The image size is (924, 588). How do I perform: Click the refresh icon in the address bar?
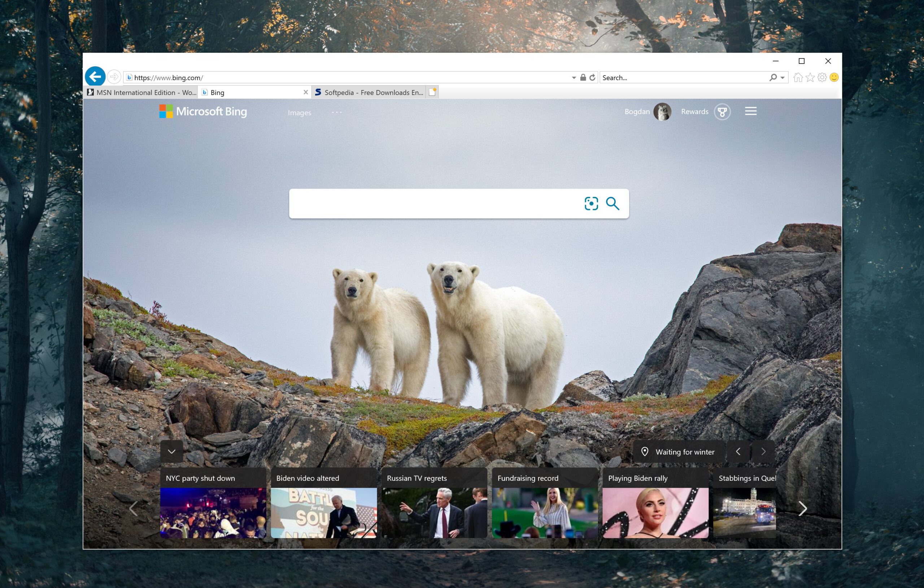tap(592, 78)
